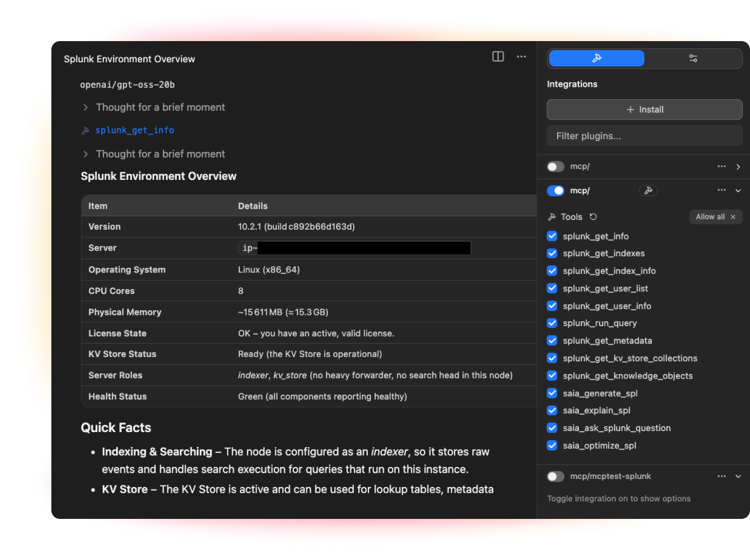
Task: Focus the Filter plugins field
Action: coord(645,136)
